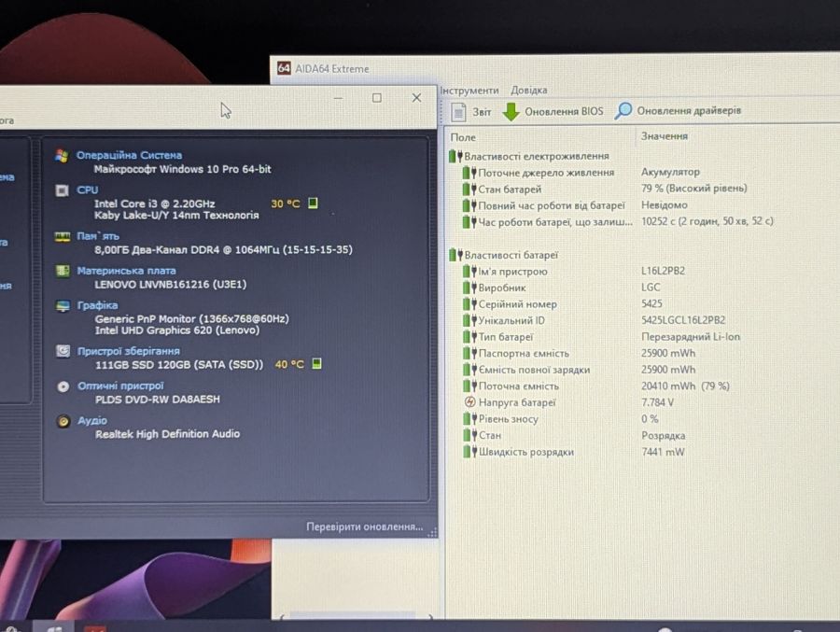The image size is (840, 632).
Task: Open the Аудіо section link
Action: click(x=92, y=421)
